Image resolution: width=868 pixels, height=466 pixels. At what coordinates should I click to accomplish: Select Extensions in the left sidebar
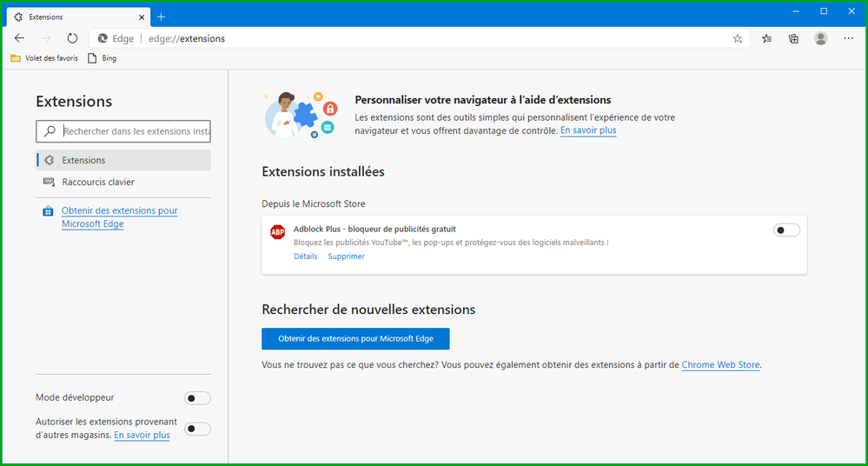[x=123, y=160]
